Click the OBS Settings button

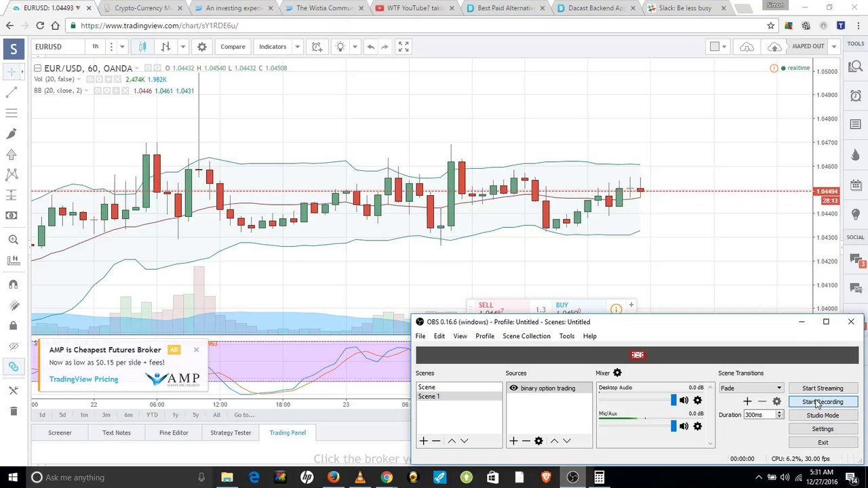coord(823,429)
